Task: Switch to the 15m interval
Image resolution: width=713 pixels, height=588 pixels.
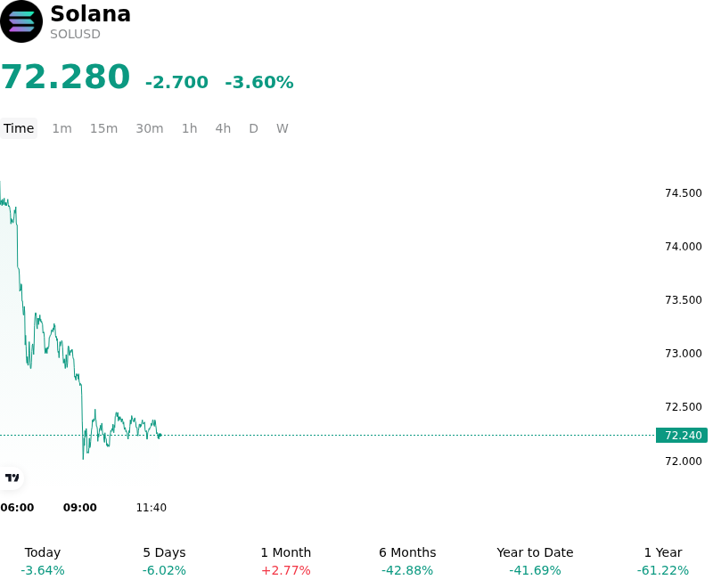Action: (x=103, y=128)
